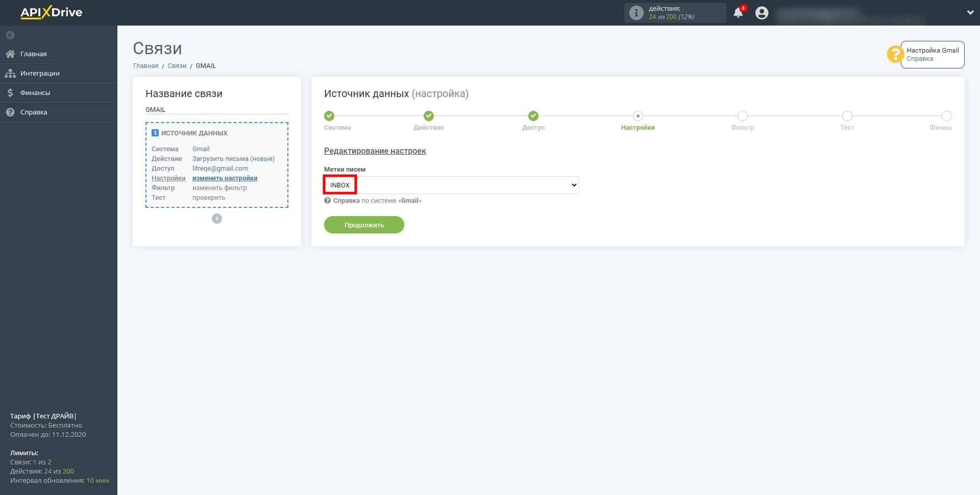Click Редактирование настроек heading
The height and width of the screenshot is (495, 980).
point(375,151)
